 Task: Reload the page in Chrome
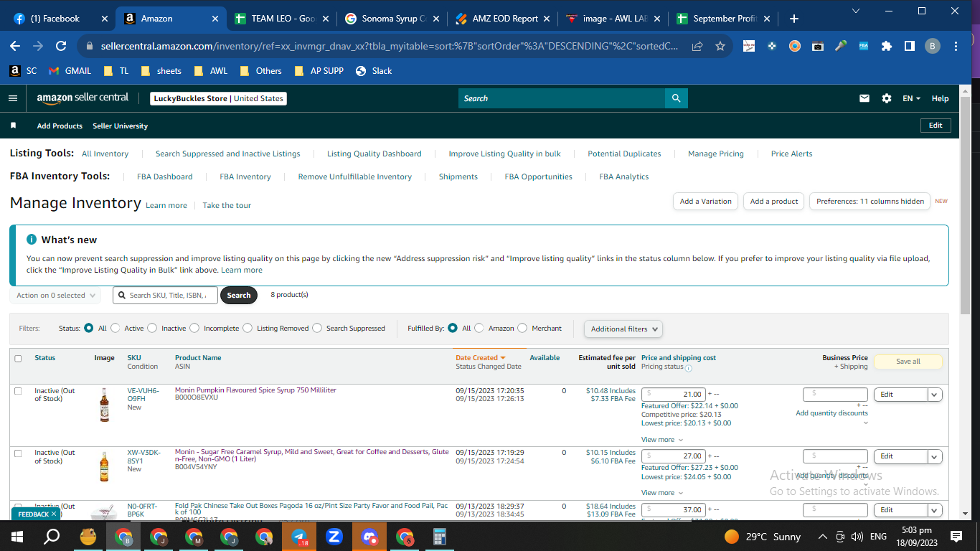(61, 46)
